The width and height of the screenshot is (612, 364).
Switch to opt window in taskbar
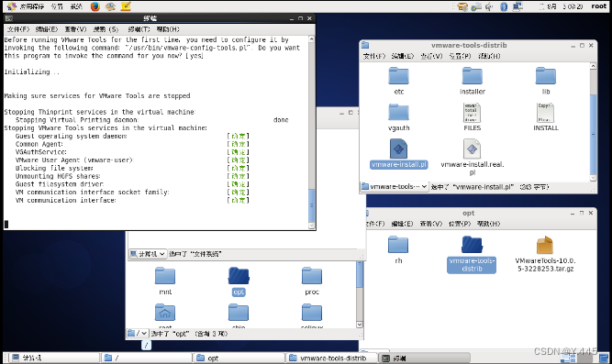[x=239, y=358]
